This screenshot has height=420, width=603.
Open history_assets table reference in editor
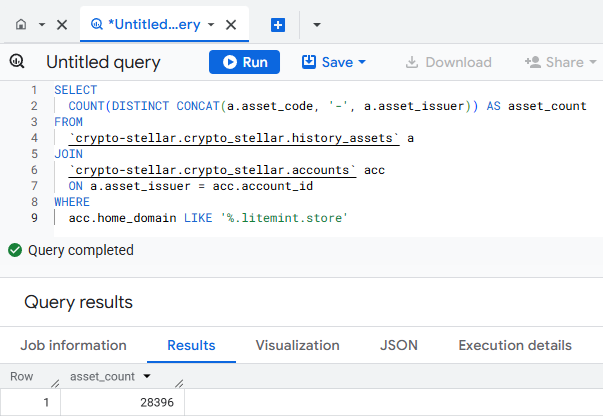coord(234,138)
